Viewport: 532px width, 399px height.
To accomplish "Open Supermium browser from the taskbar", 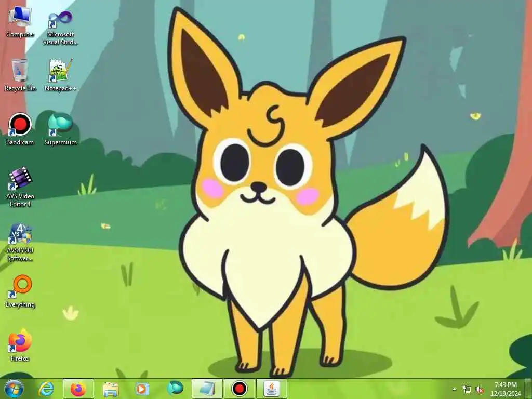I will tap(175, 389).
